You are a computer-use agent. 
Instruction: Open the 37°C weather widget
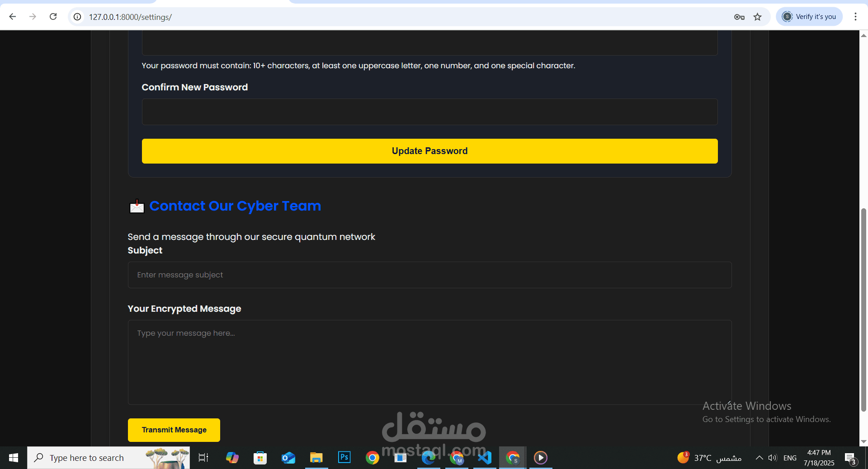tap(709, 458)
